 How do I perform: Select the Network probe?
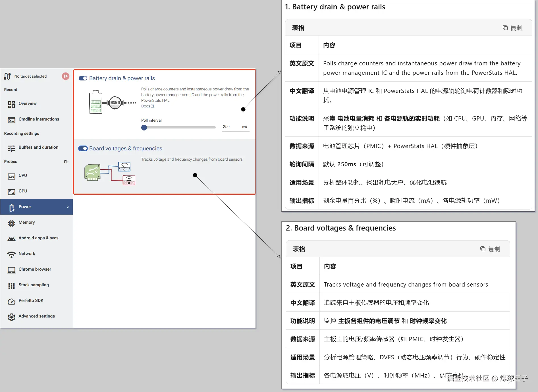coord(27,253)
